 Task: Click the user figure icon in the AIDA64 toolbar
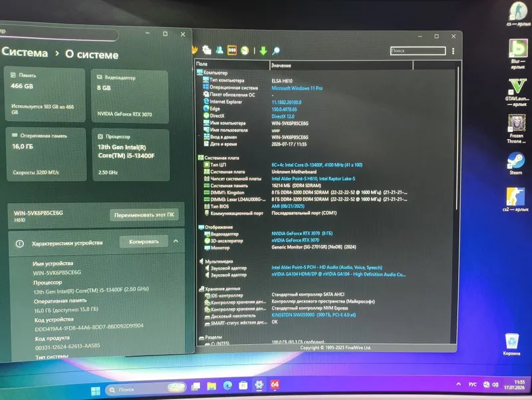coord(219,50)
